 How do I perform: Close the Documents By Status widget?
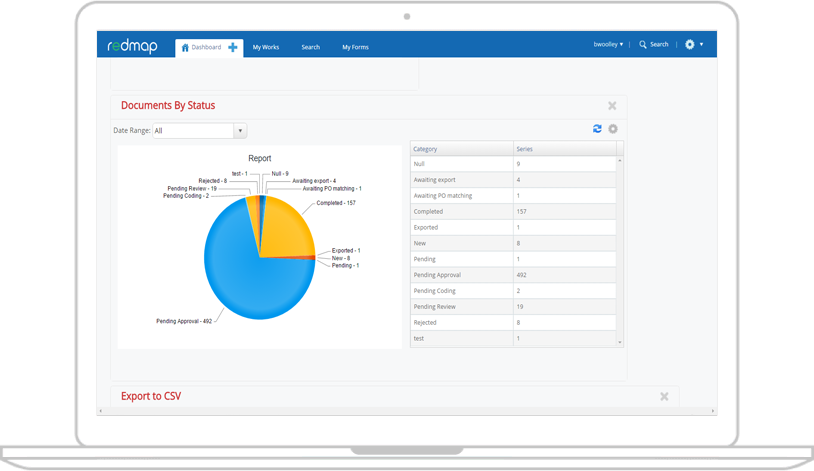(612, 106)
